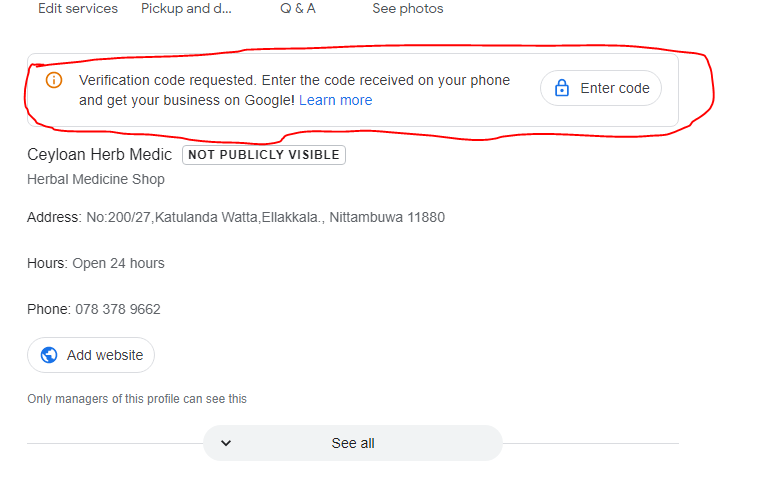
Task: Click the Ceyloan Herb Medic business name
Action: [x=100, y=155]
